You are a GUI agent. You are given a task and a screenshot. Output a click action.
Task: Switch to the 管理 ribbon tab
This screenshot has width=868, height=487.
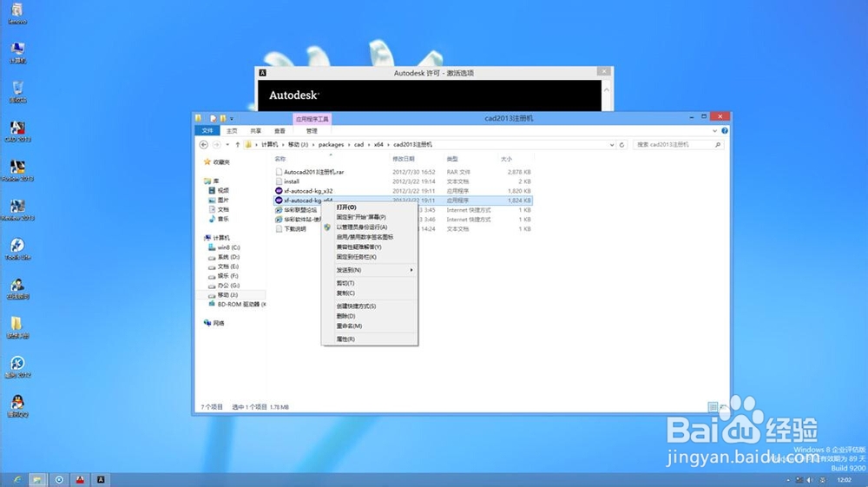point(312,130)
